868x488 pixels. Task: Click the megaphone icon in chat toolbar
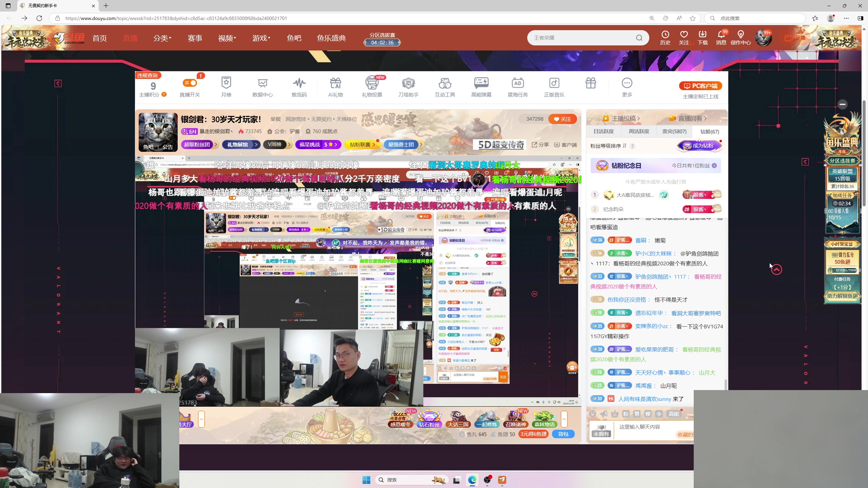click(604, 414)
